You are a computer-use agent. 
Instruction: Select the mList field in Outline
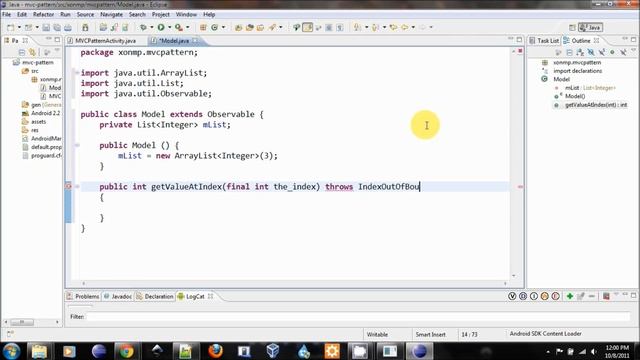(590, 88)
